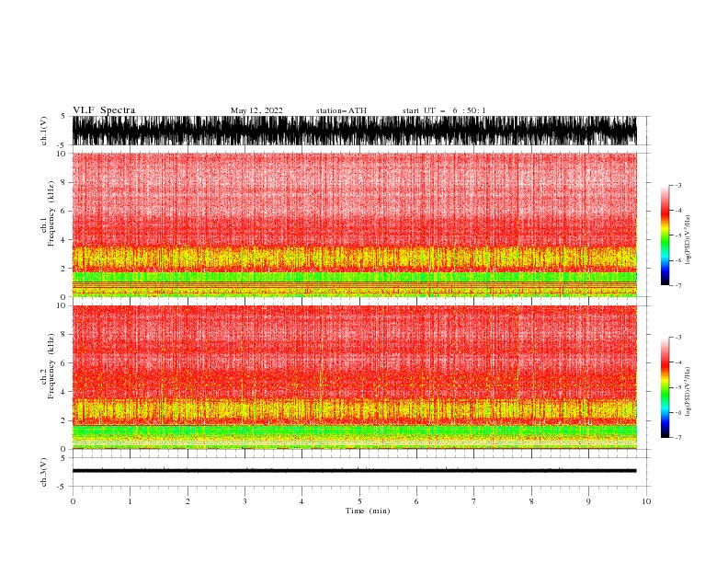Screen dimensions: 728x563
Task: Click the ch.1 spectrogram color bar
Action: pos(665,235)
